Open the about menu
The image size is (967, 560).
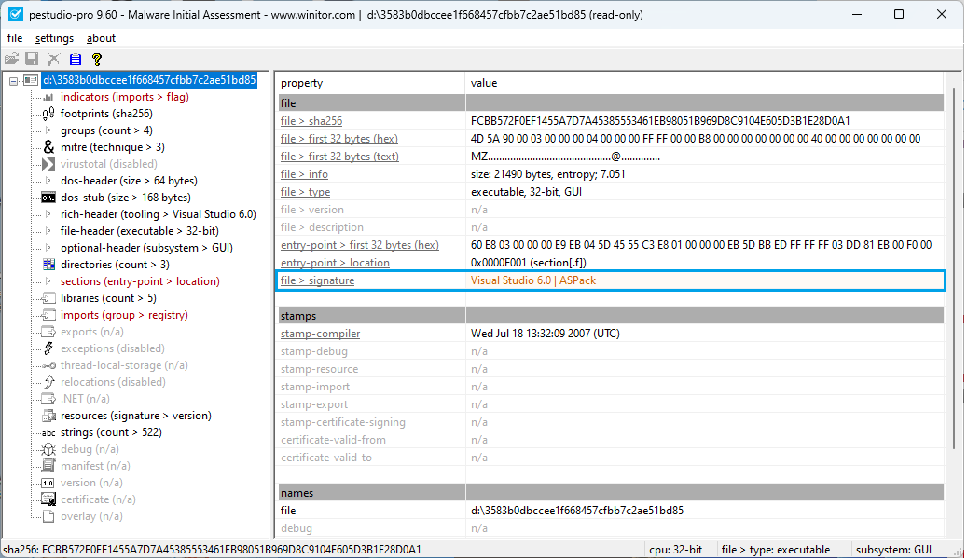101,38
